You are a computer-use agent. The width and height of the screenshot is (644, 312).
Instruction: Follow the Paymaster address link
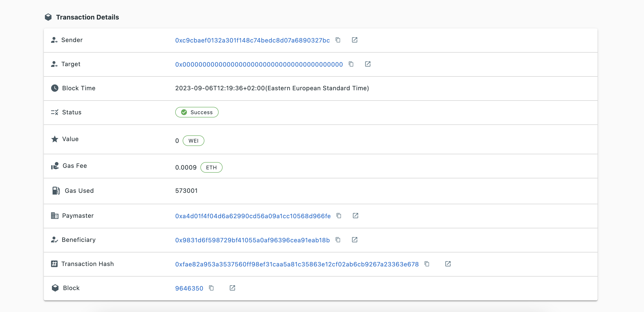[x=253, y=216]
